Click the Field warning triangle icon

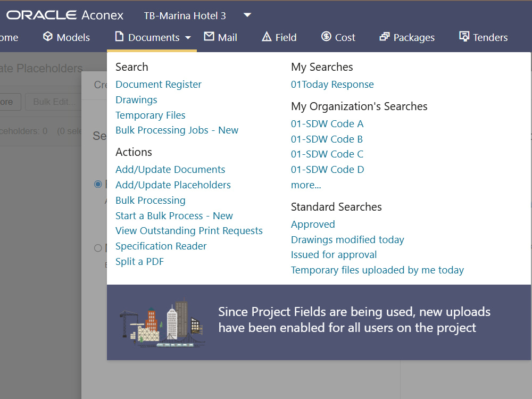pyautogui.click(x=267, y=37)
